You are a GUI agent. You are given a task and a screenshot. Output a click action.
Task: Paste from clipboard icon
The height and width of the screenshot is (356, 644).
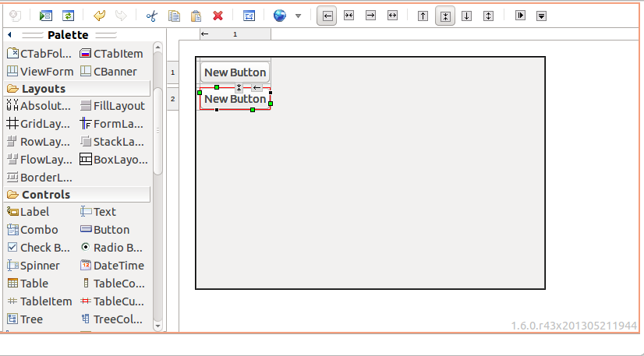196,16
